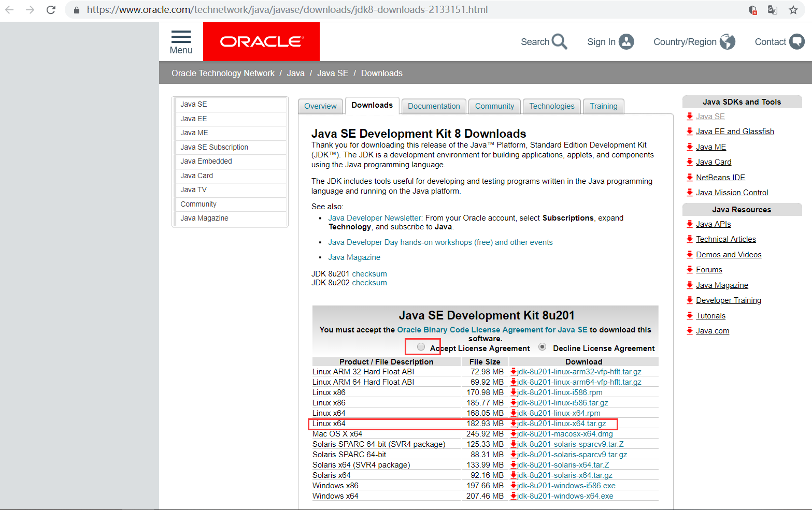812x510 pixels.
Task: Select Java SE in left sidebar
Action: (231, 105)
